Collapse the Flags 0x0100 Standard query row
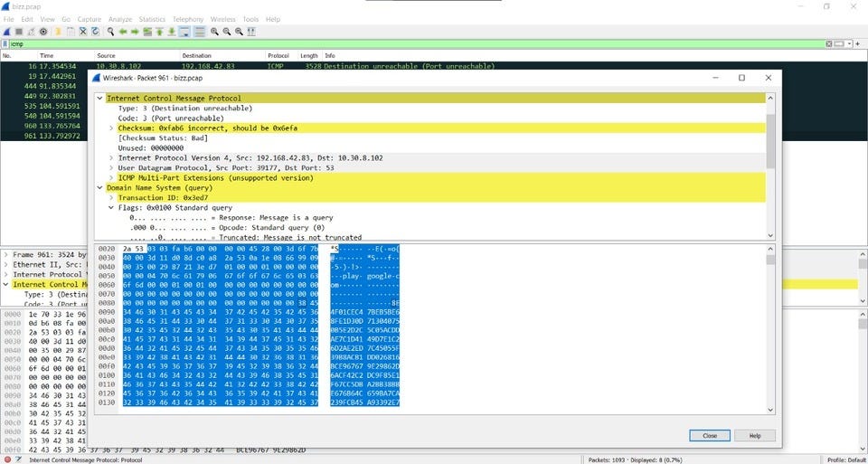This screenshot has height=464, width=868. [111, 208]
